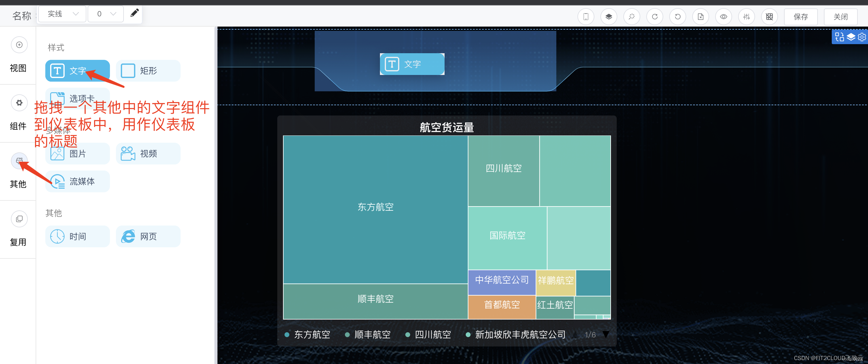Open the mobile layout preview icon
Image resolution: width=868 pixels, height=364 pixels.
coord(586,16)
